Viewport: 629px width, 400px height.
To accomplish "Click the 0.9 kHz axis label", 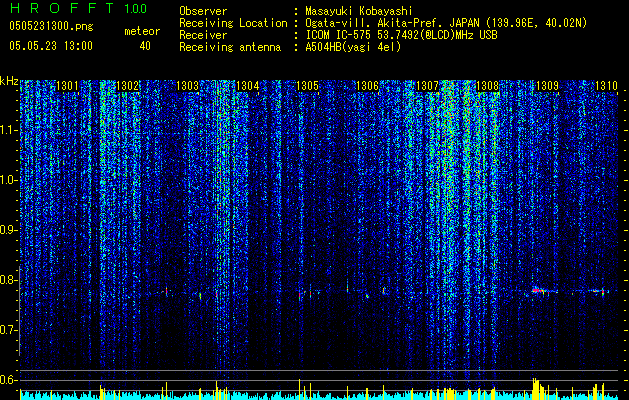I will coord(8,230).
